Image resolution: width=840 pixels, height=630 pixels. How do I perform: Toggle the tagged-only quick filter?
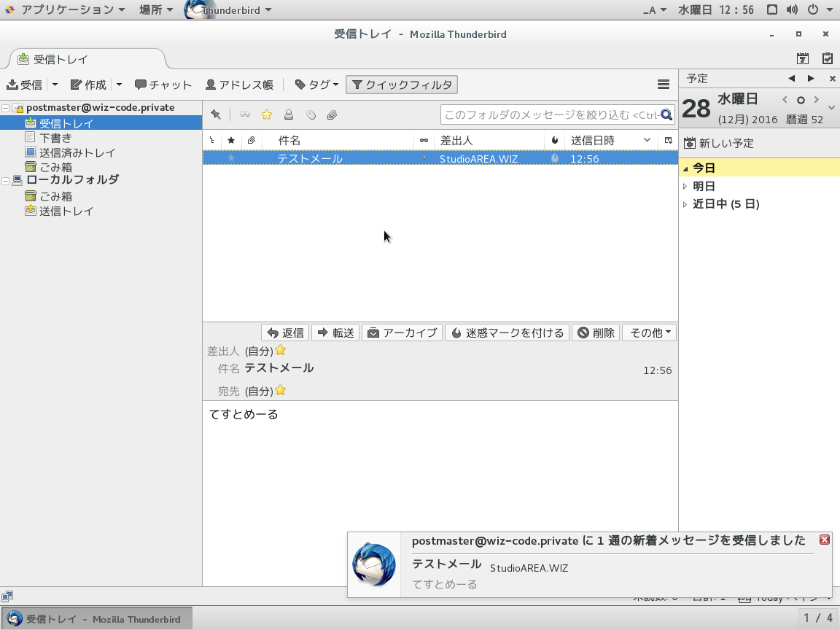pos(311,114)
